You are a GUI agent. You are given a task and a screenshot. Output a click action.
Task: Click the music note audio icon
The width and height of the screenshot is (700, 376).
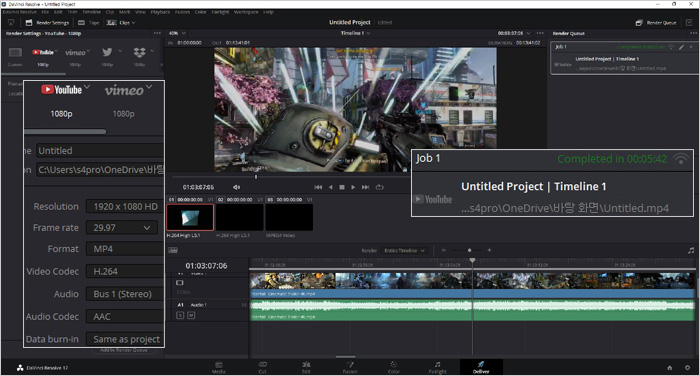click(691, 251)
